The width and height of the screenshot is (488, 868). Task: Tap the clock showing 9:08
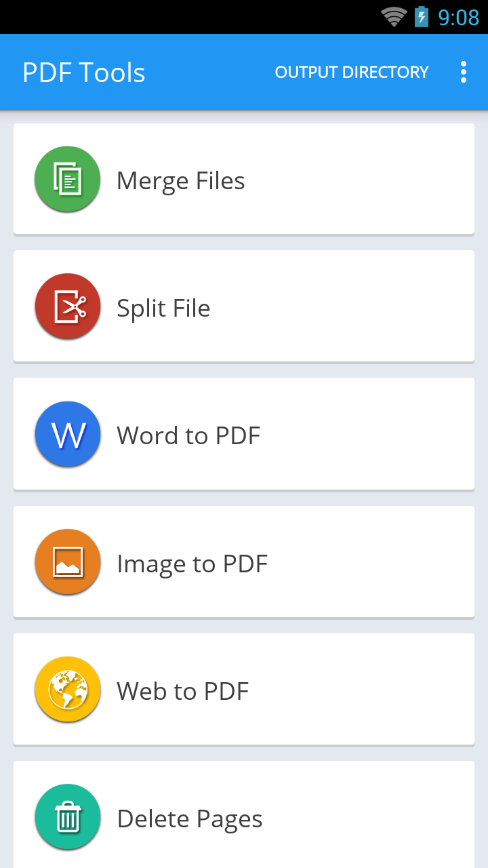[459, 17]
